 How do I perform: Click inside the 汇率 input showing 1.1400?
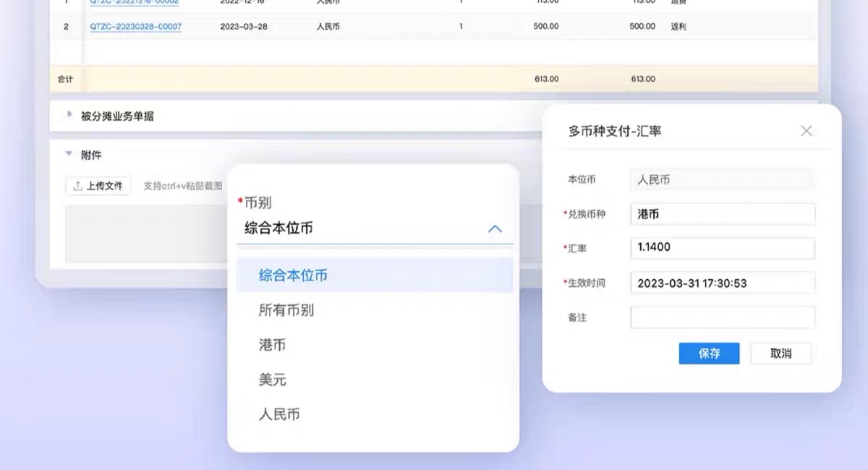pos(721,248)
